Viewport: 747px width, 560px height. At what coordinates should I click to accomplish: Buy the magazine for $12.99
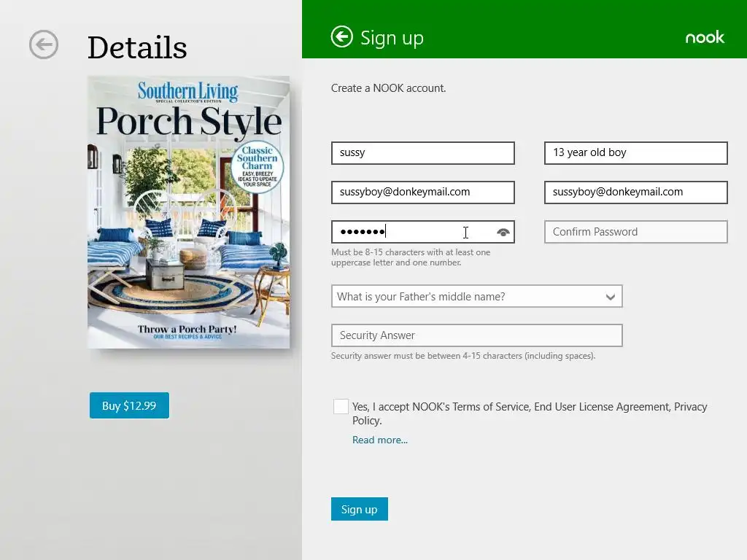[x=129, y=405]
